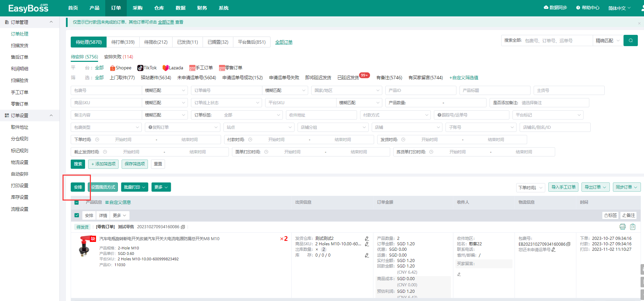Click the clipboard icon beside the printer
The height and width of the screenshot is (301, 644).
[633, 227]
